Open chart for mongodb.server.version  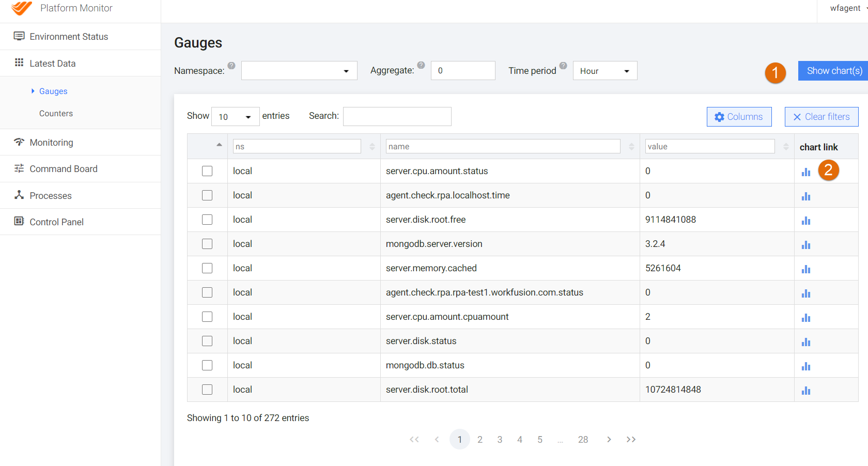[806, 245]
